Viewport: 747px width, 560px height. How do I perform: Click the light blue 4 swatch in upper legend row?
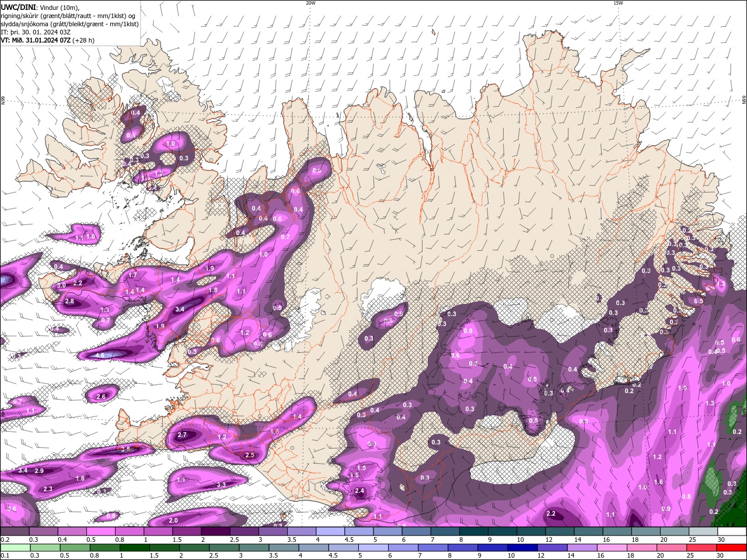(330, 531)
